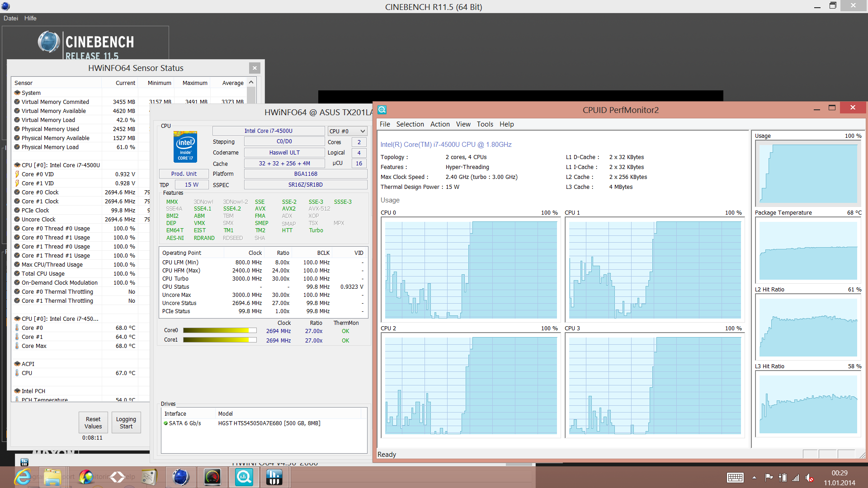Open the map journal notepad taskbar icon
Screen dimensions: 868x488
149,477
